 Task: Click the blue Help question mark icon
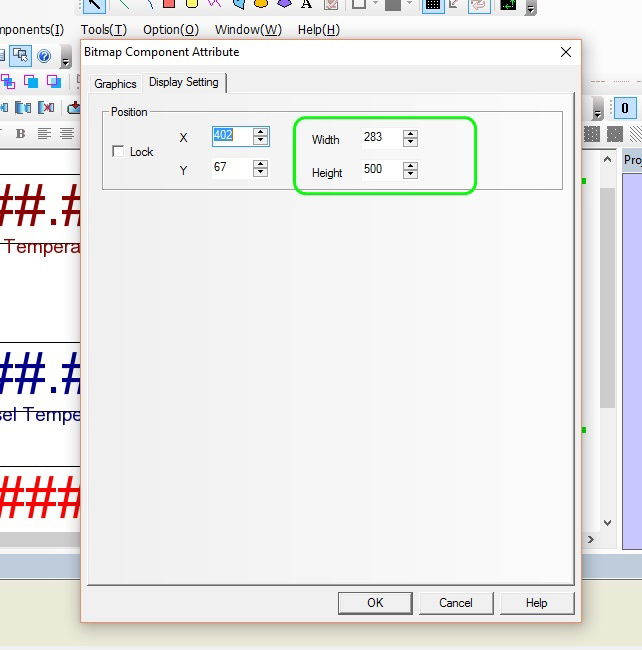43,56
